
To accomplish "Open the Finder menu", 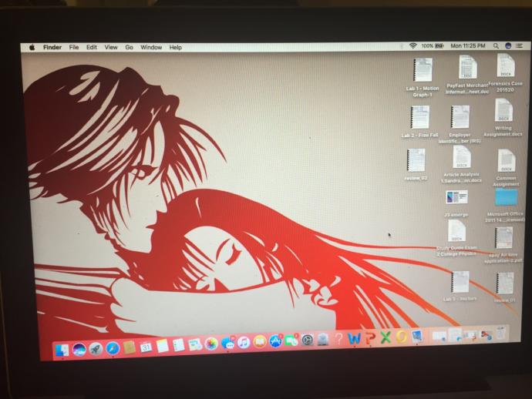I will [x=52, y=48].
